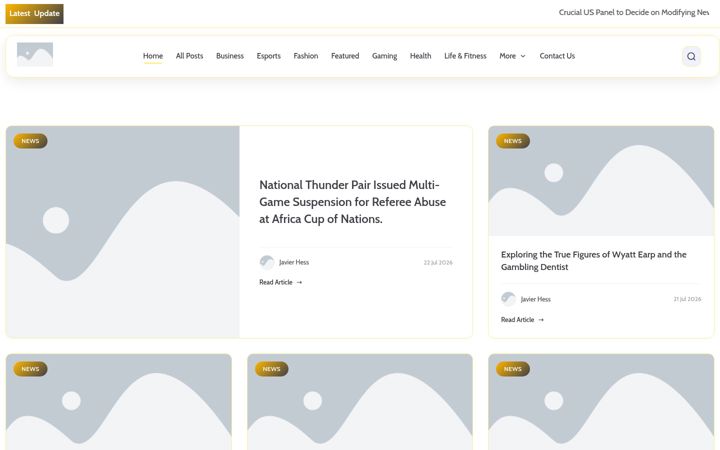
Task: Click NEWS badge on Wyatt Earp card
Action: pyautogui.click(x=513, y=141)
